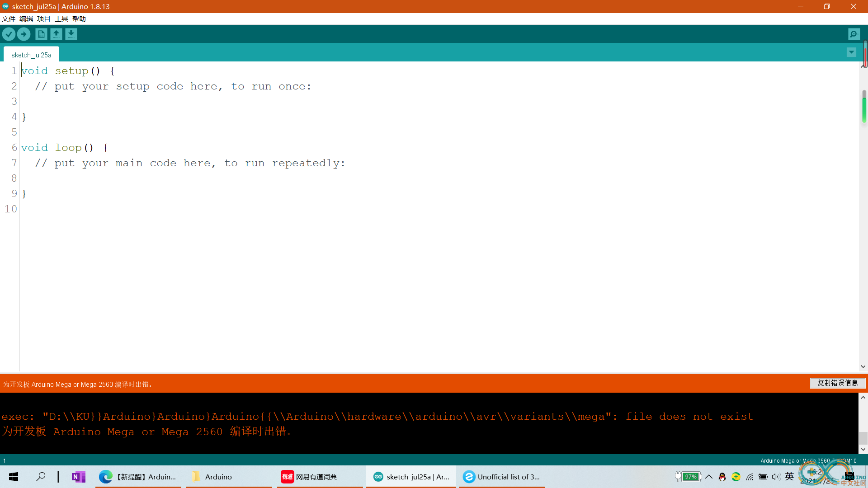Click console scrollbar up arrow

click(863, 398)
